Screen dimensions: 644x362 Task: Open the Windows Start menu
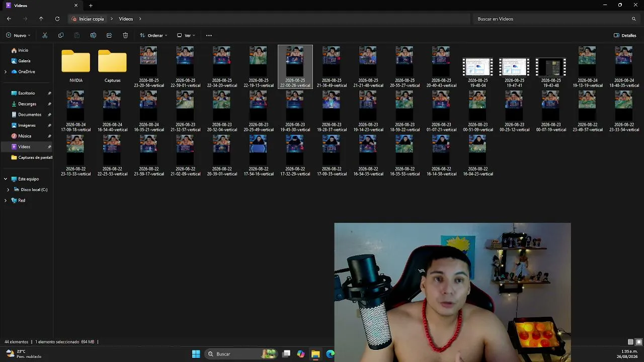click(196, 354)
